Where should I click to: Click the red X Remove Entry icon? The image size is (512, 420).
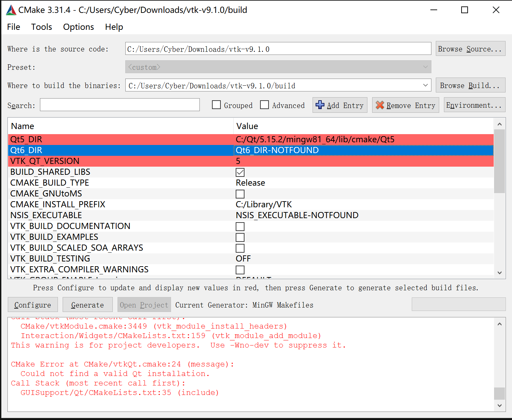click(x=380, y=105)
